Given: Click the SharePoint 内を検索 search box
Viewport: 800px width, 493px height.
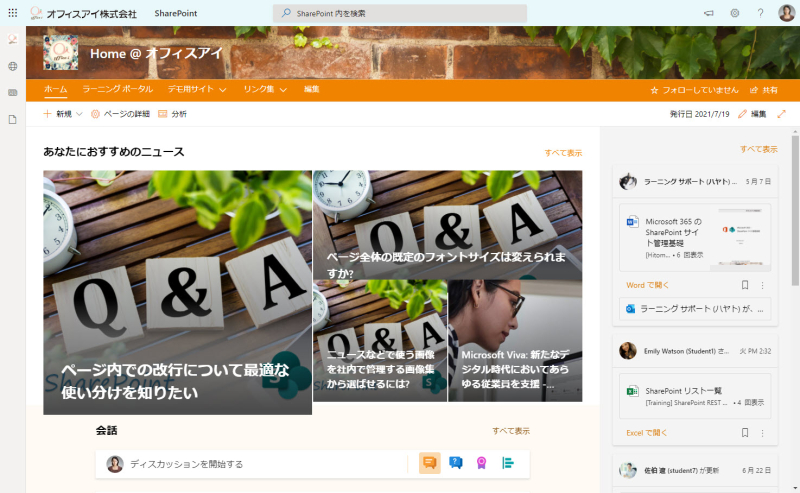Looking at the screenshot, I should point(400,13).
